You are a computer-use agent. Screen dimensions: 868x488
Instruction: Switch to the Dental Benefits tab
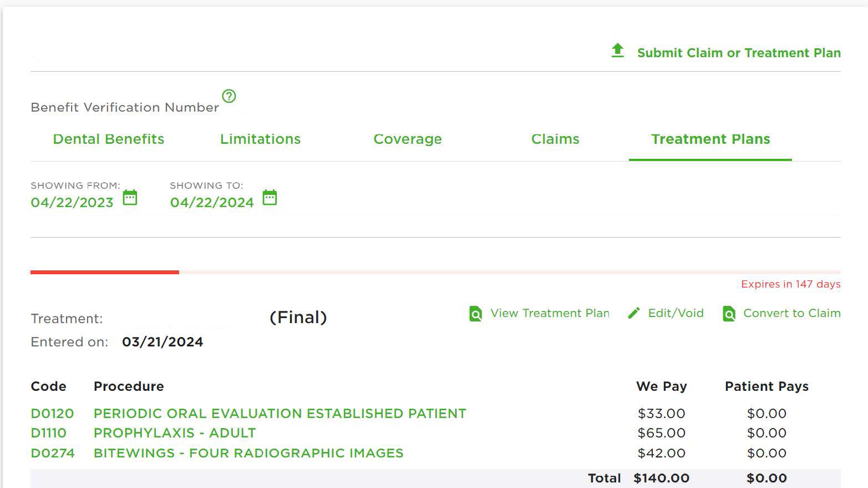point(109,139)
